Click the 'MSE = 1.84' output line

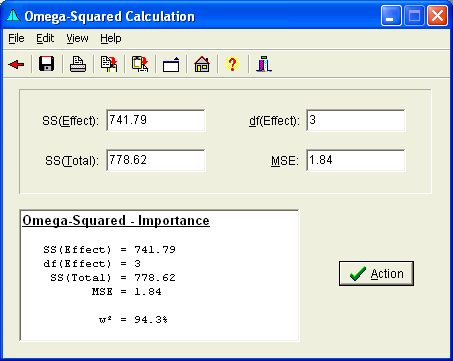point(127,292)
